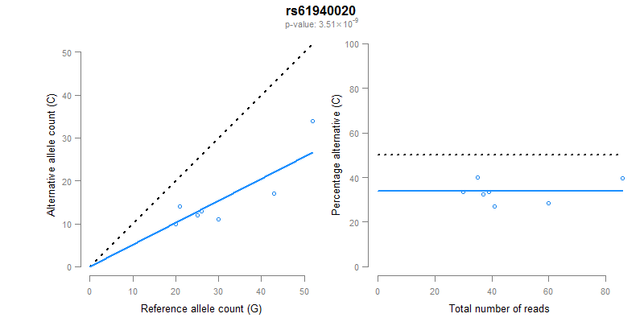The height and width of the screenshot is (322, 644).
Task: Click y-axis tick label 50 on left plot
Action: [x=66, y=52]
